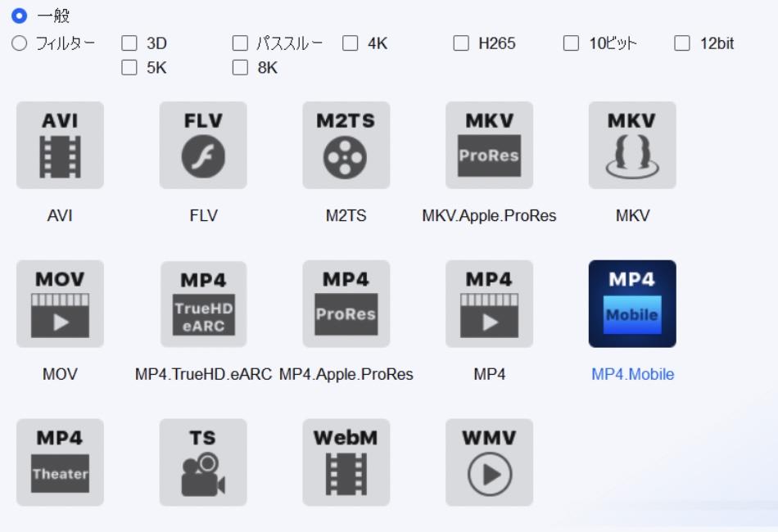Viewport: 778px width, 532px height.
Task: Check the 12bit option
Action: coord(681,43)
